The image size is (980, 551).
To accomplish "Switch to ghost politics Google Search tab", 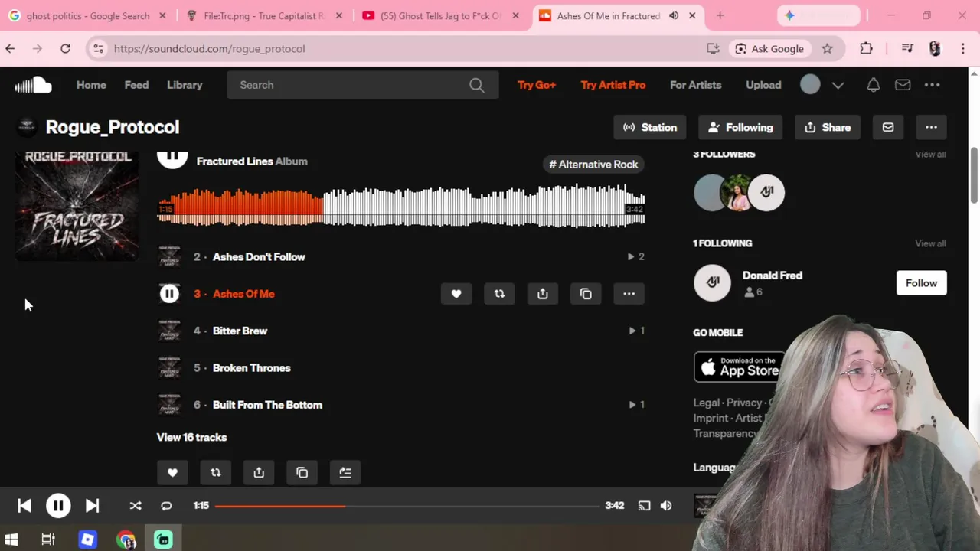I will (87, 15).
